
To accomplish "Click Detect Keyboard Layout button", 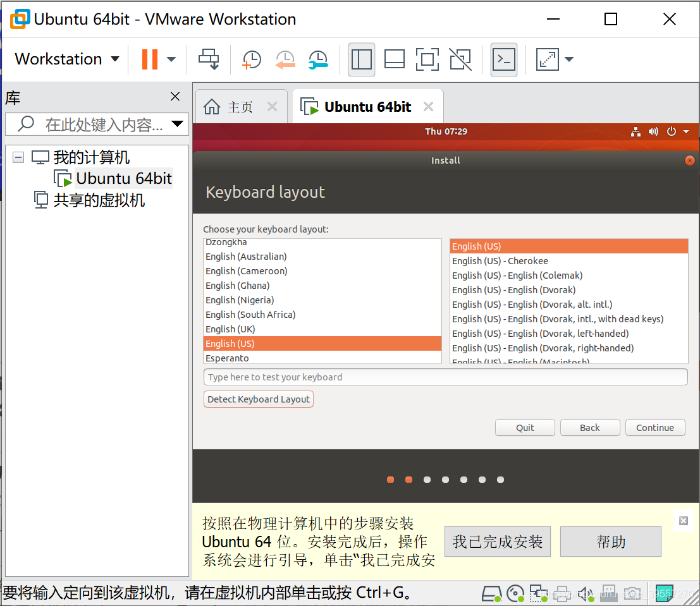I will (259, 399).
